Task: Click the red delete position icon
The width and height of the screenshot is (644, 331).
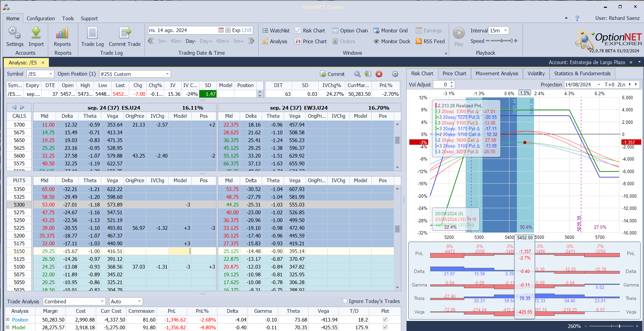Action: pos(379,74)
